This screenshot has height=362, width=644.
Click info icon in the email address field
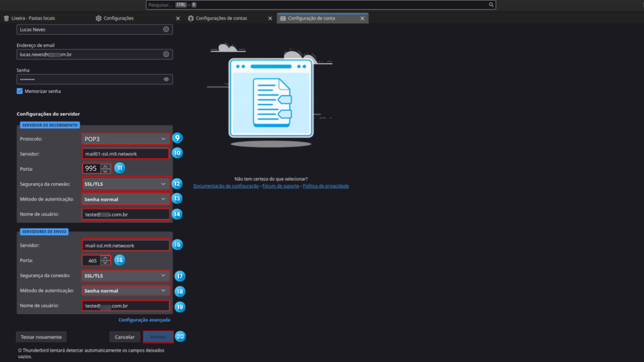(x=166, y=54)
